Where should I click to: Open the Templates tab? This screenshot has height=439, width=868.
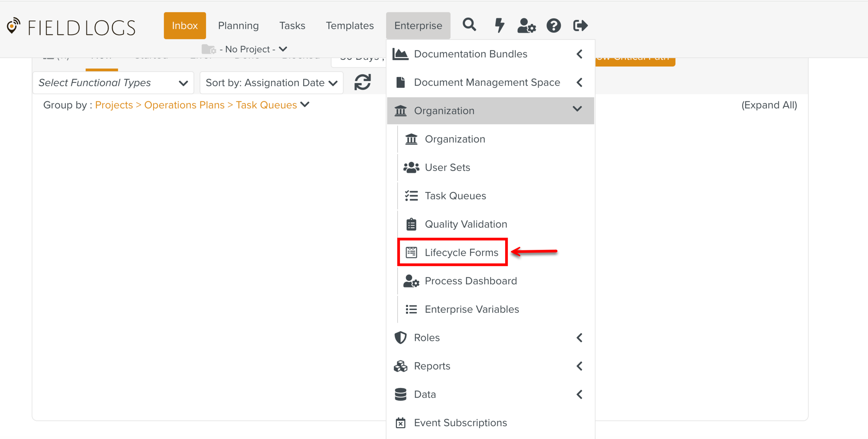point(349,26)
